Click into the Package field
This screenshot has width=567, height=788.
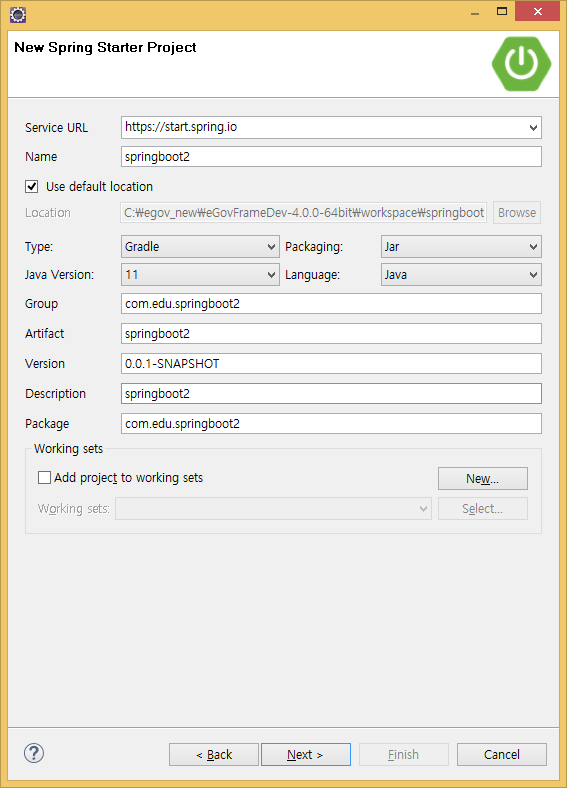(x=331, y=424)
